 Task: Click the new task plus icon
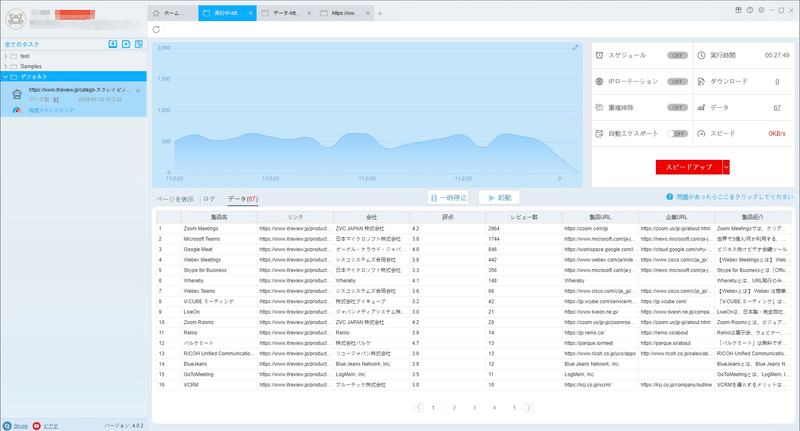pyautogui.click(x=126, y=44)
